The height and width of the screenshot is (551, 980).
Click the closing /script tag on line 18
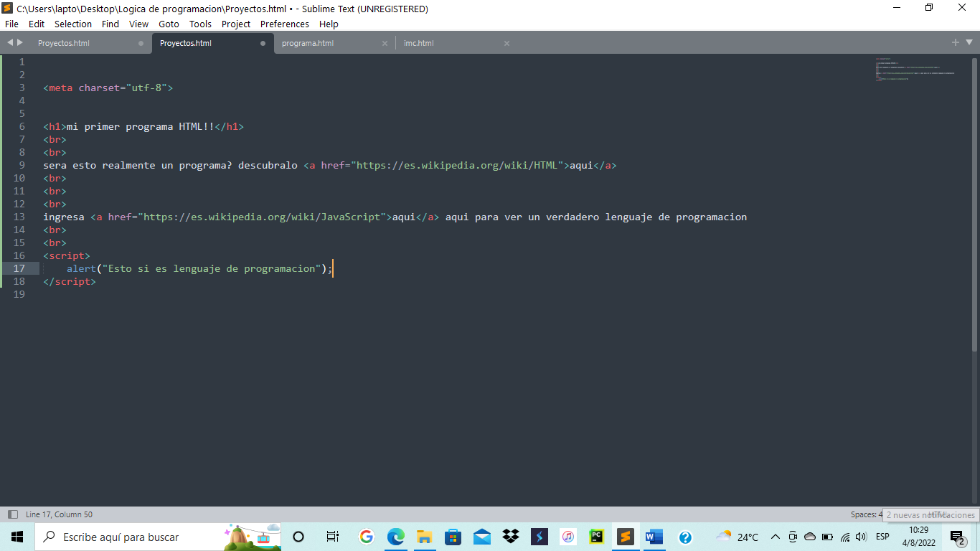(70, 281)
